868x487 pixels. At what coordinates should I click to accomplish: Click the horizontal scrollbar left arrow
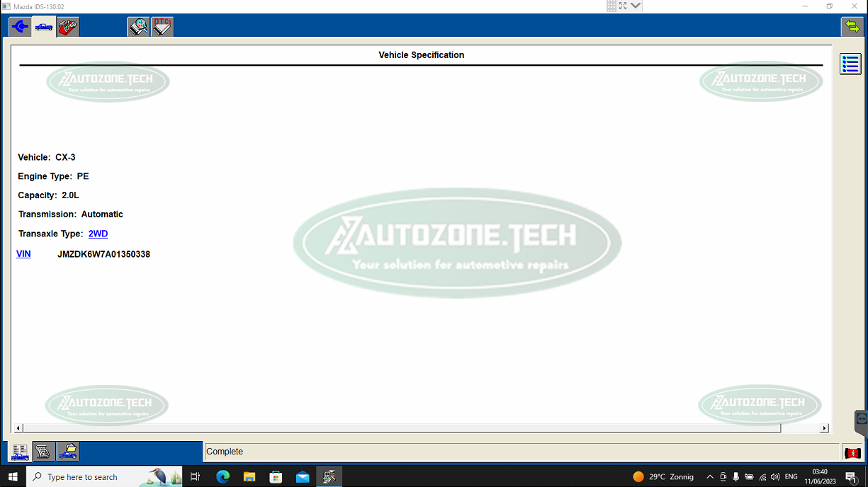pyautogui.click(x=18, y=428)
